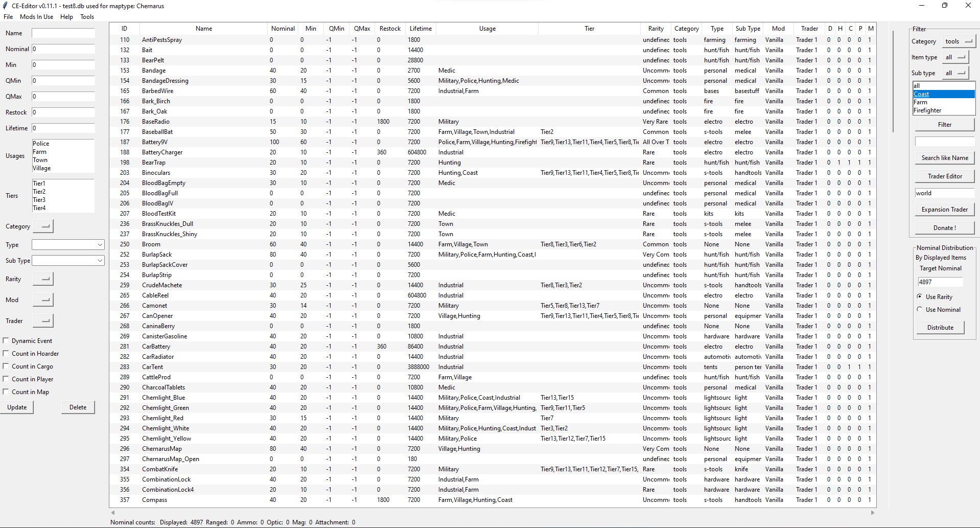This screenshot has width=980, height=528.
Task: Select Tier1 in the Tiers list
Action: coord(63,183)
